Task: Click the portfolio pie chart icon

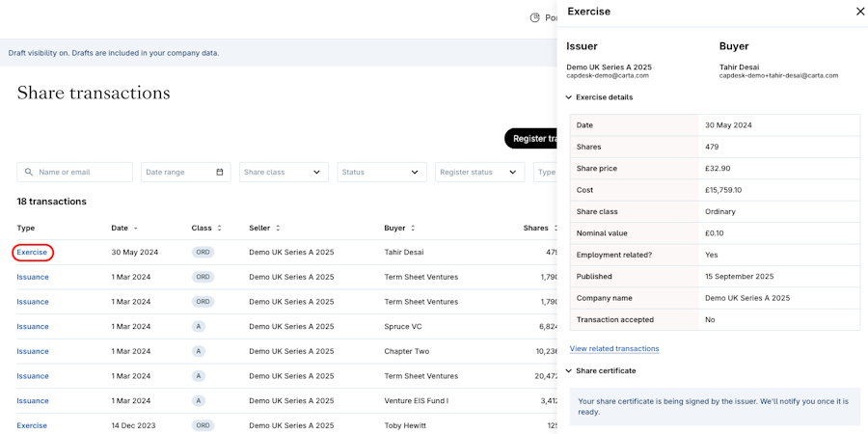Action: click(x=535, y=17)
